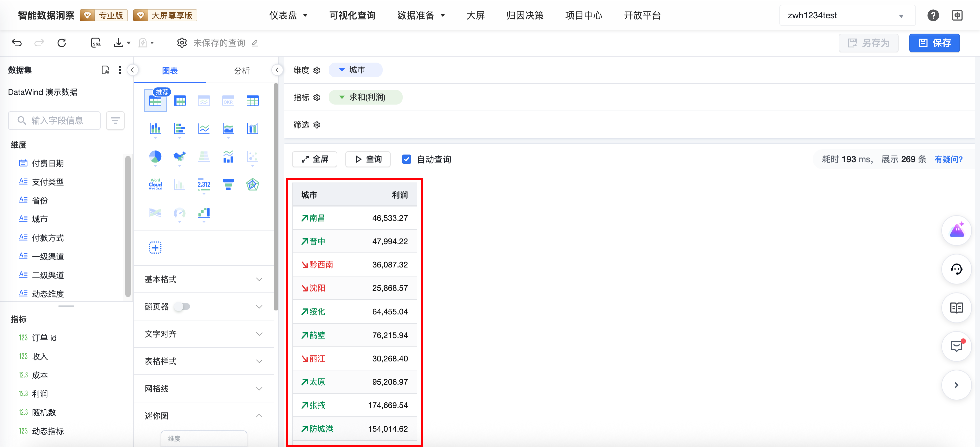Screen dimensions: 980x447
Task: Click the 保存 button
Action: point(934,43)
